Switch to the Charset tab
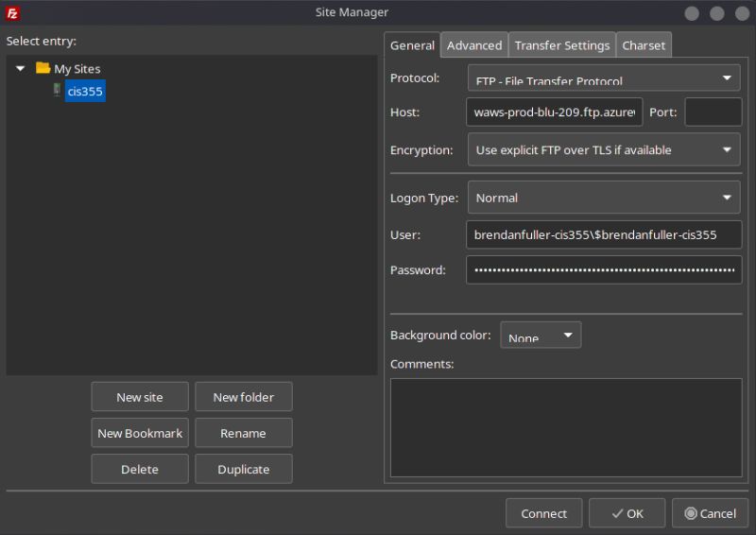 [x=644, y=45]
